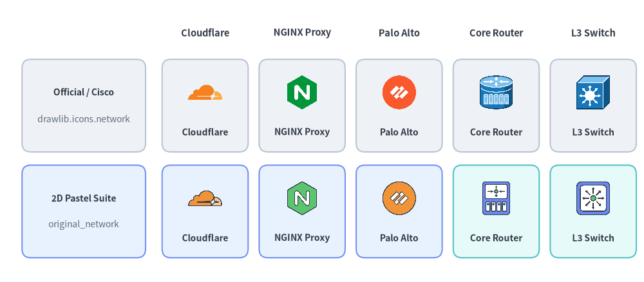Screen dimensions: 644x282
Task: Click the L3 Switch label in the Pastel row
Action: click(x=593, y=238)
